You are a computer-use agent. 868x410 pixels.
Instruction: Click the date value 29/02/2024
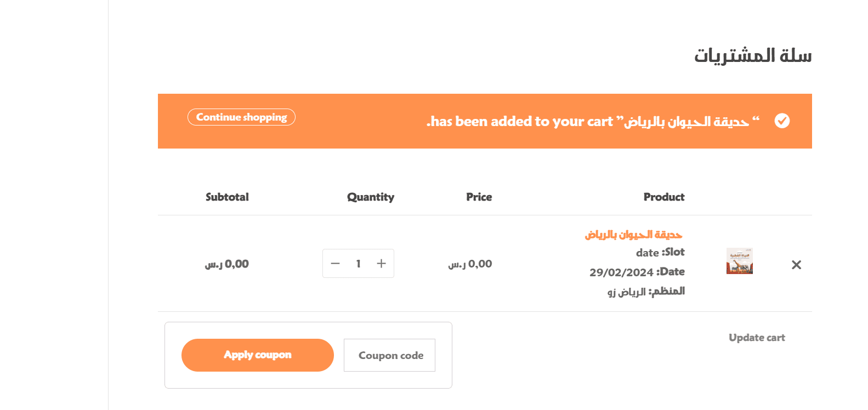point(621,272)
